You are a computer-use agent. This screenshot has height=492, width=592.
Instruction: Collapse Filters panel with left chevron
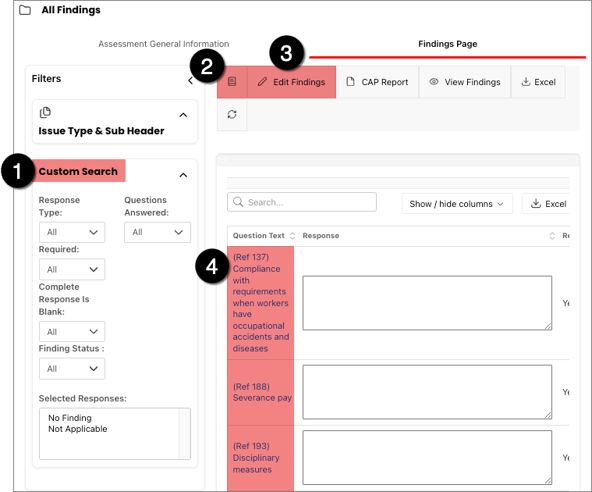click(x=190, y=80)
